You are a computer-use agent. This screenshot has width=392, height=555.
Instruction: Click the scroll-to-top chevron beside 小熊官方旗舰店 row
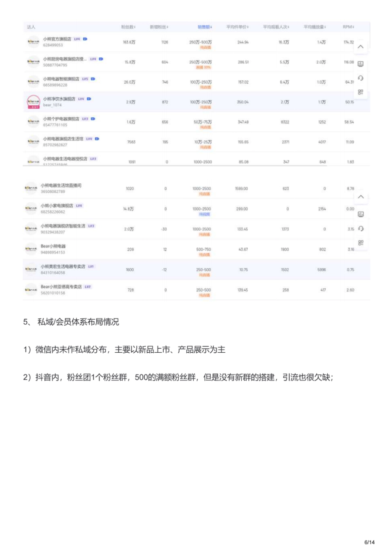[360, 47]
